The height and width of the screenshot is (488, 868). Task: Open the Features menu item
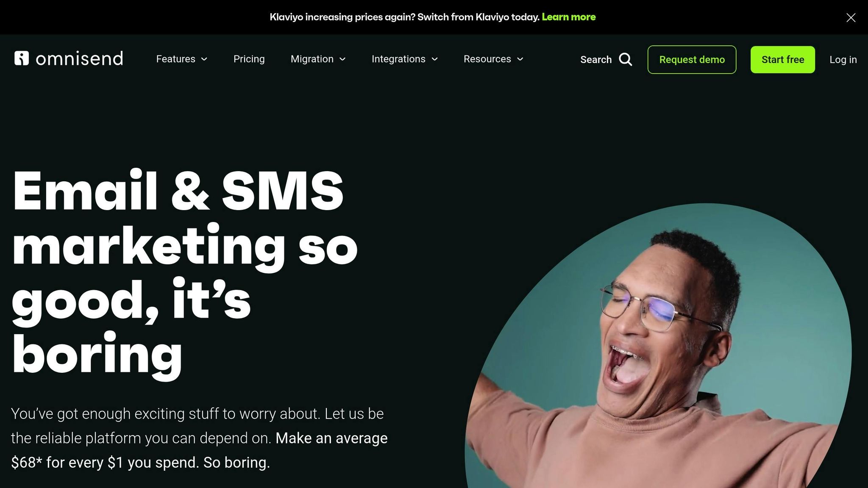point(175,59)
